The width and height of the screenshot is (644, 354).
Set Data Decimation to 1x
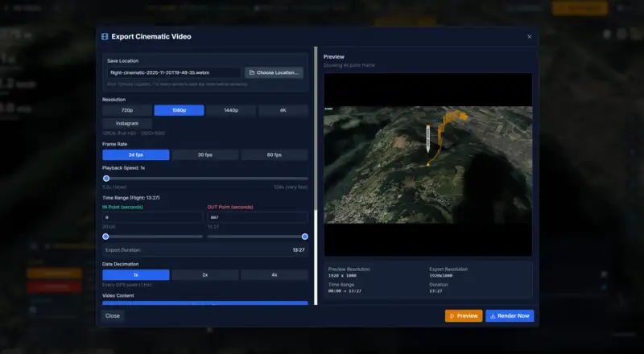coord(135,274)
